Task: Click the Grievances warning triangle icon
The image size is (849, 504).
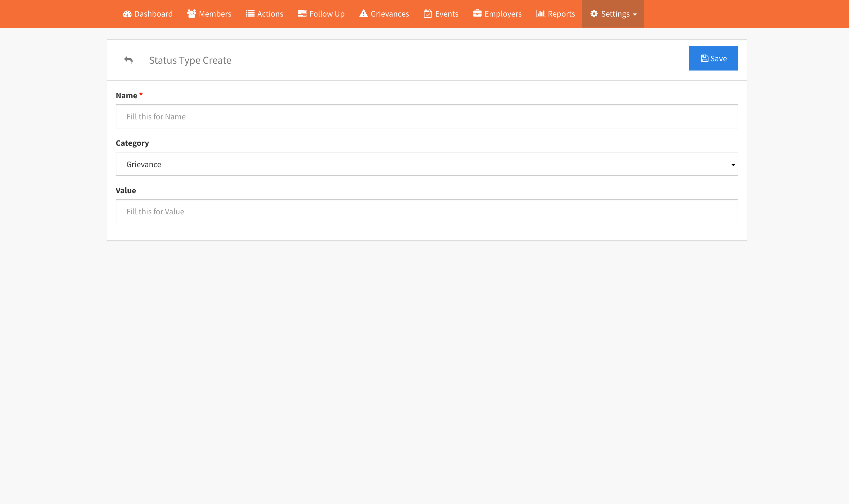Action: pyautogui.click(x=363, y=13)
